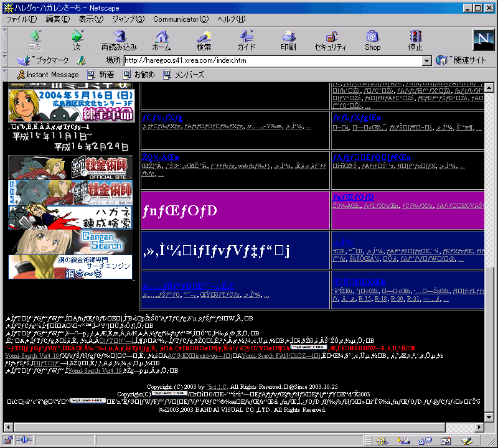The width and height of the screenshot is (498, 448).
Task: Reload the page with 再読み込み
Action: 119,40
